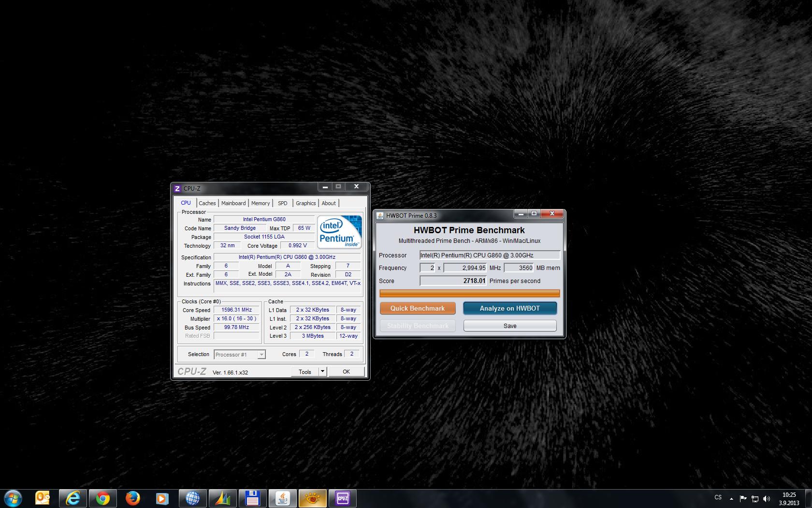Open Internet Explorer from the taskbar
The width and height of the screenshot is (812, 508).
tap(72, 498)
